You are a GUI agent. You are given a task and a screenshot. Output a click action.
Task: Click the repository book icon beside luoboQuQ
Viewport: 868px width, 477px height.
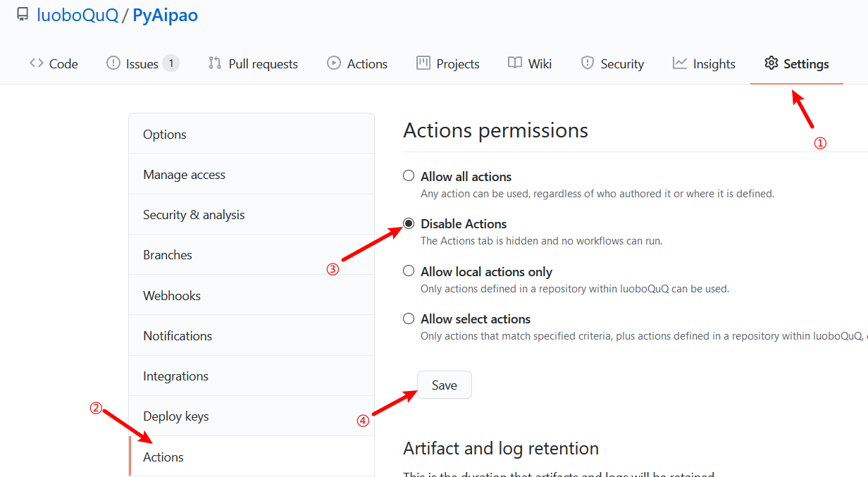click(22, 14)
